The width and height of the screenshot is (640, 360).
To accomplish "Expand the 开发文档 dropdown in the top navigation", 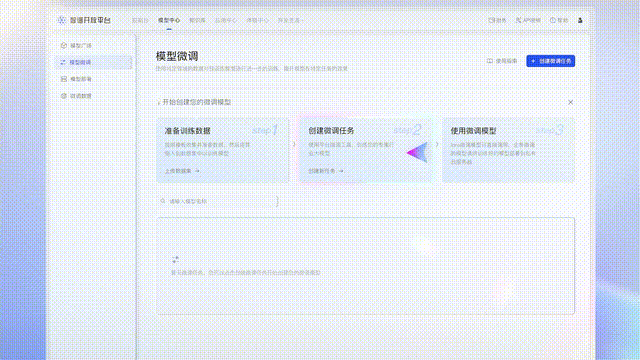I will point(291,20).
